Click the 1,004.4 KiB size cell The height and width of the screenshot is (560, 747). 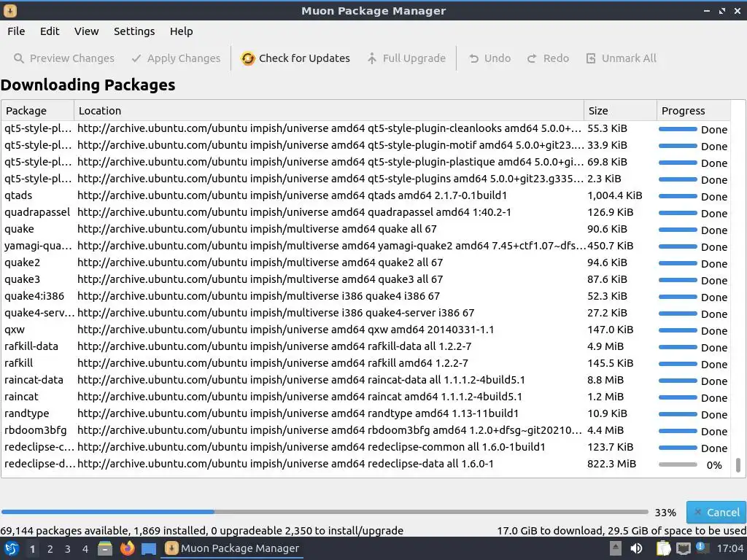pos(614,195)
